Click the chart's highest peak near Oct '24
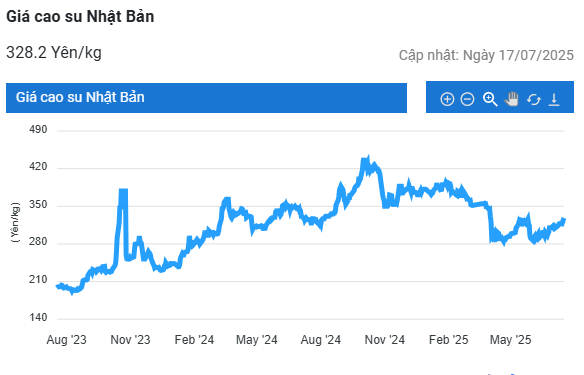The width and height of the screenshot is (584, 375). 368,157
